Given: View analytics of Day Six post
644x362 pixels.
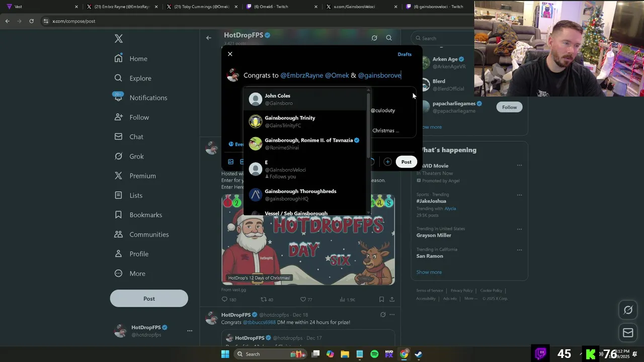Looking at the screenshot, I should pyautogui.click(x=347, y=299).
